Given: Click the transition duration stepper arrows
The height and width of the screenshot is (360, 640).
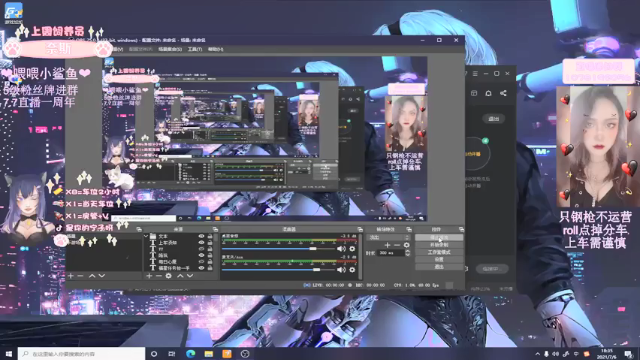Looking at the screenshot, I should pyautogui.click(x=407, y=253).
